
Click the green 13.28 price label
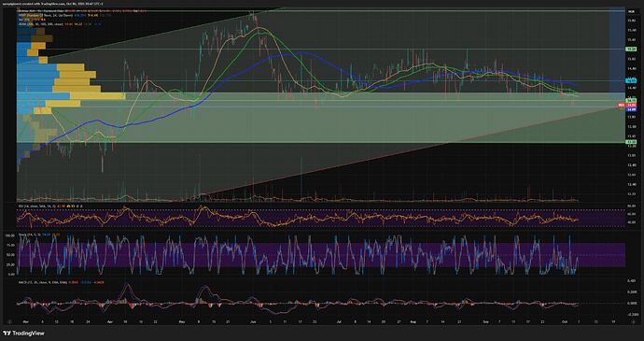631,142
